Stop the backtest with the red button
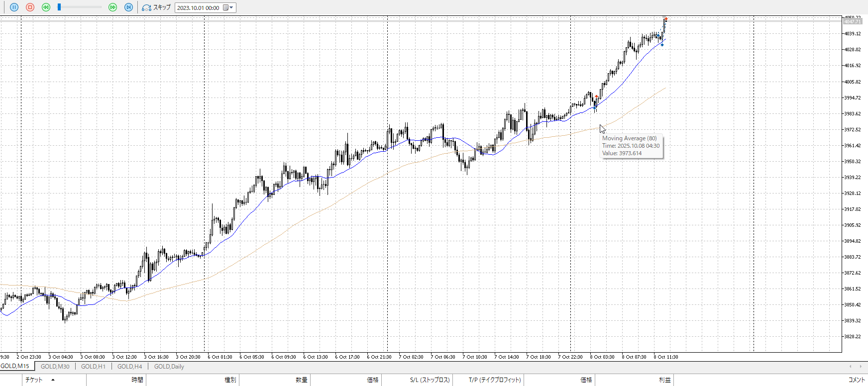 tap(30, 7)
